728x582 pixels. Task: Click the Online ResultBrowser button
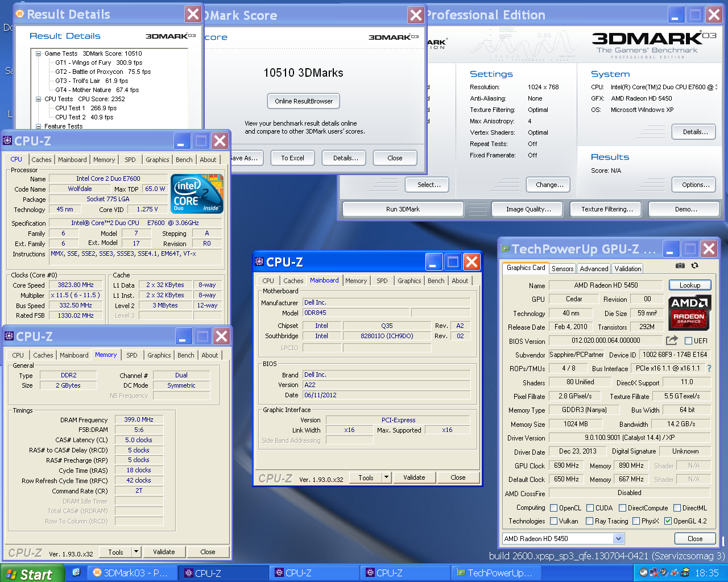(x=304, y=101)
